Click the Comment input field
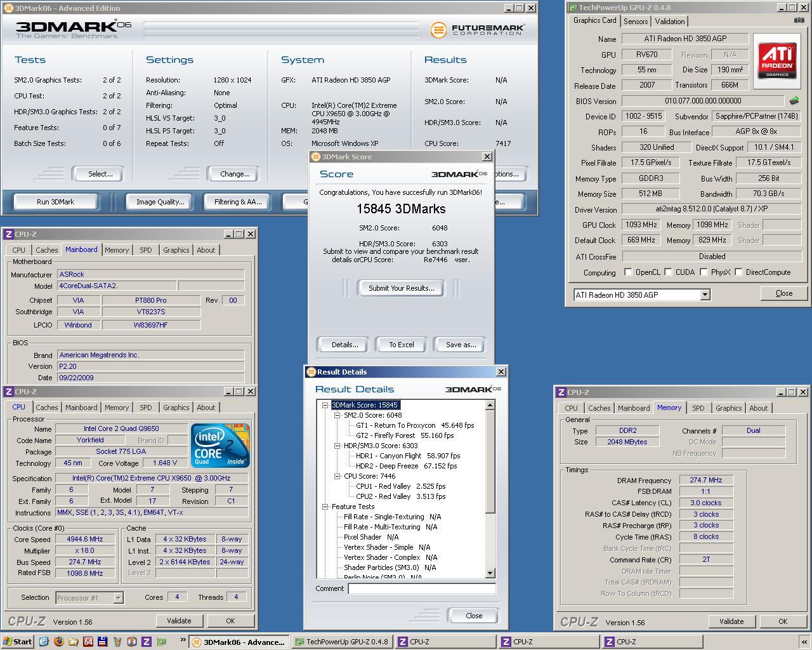Screen dimensions: 812x650 point(421,588)
